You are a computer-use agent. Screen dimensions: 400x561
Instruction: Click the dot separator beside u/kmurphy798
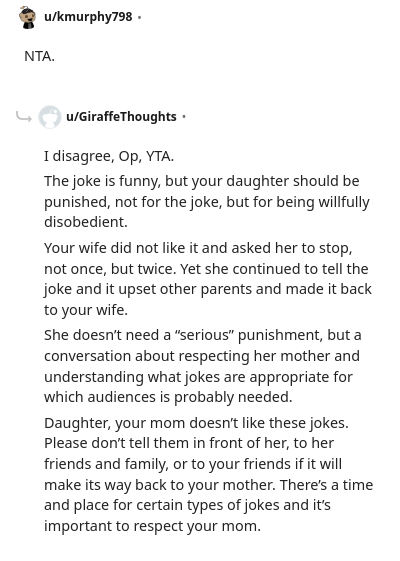click(139, 17)
